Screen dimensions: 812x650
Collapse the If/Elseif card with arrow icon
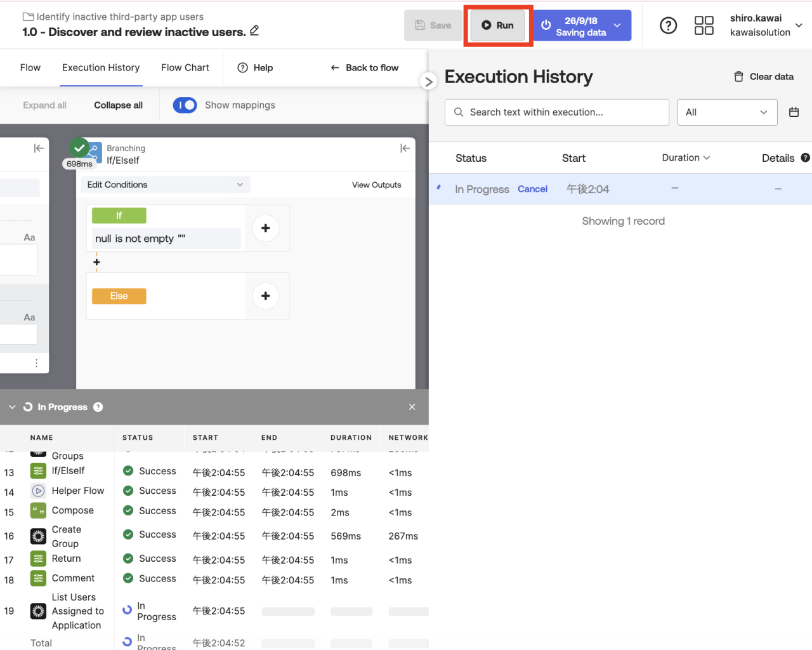(x=405, y=148)
